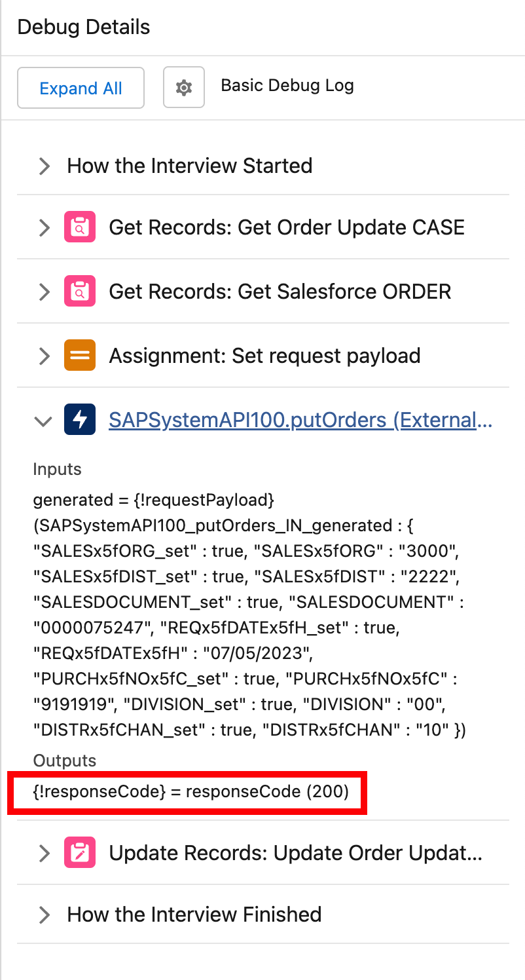
Task: Expand How the Interview Started section
Action: (45, 166)
